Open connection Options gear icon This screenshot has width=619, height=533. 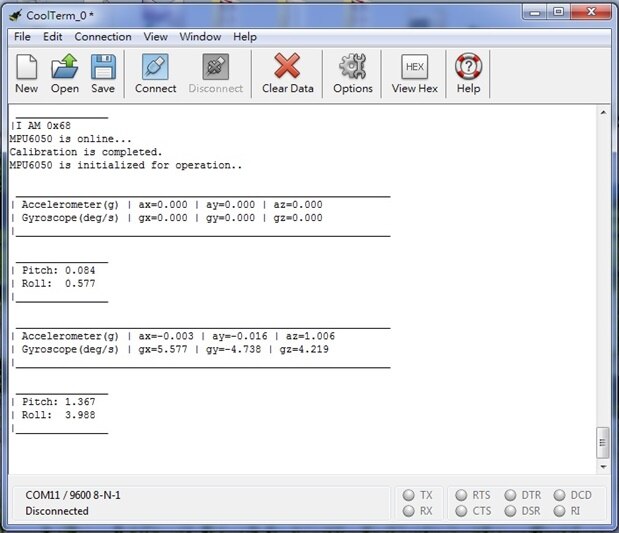pyautogui.click(x=353, y=74)
